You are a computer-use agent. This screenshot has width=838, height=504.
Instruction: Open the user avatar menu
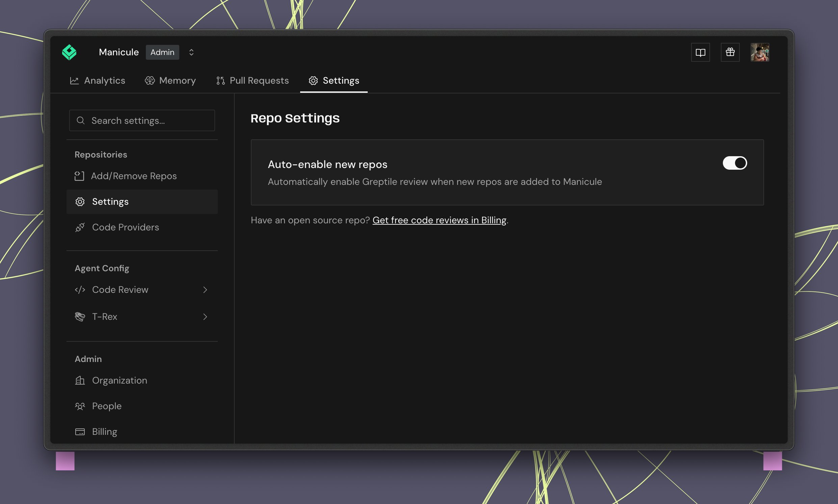(x=760, y=52)
